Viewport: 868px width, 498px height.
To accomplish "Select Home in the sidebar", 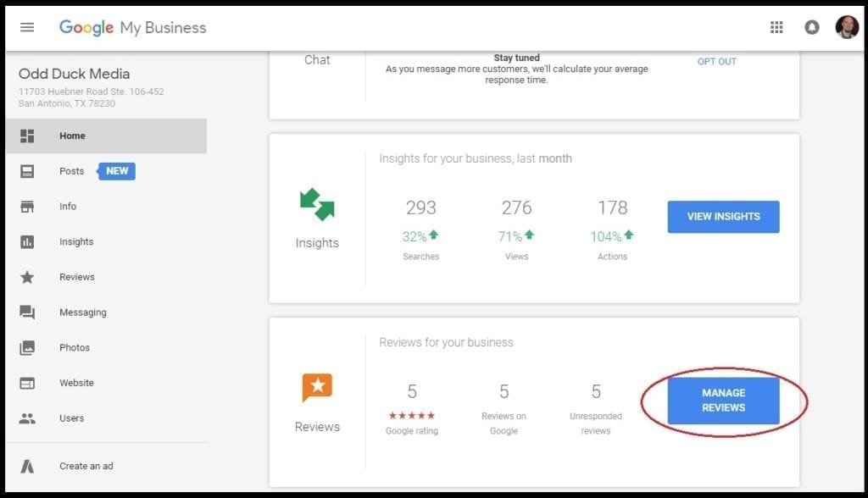I will [73, 136].
